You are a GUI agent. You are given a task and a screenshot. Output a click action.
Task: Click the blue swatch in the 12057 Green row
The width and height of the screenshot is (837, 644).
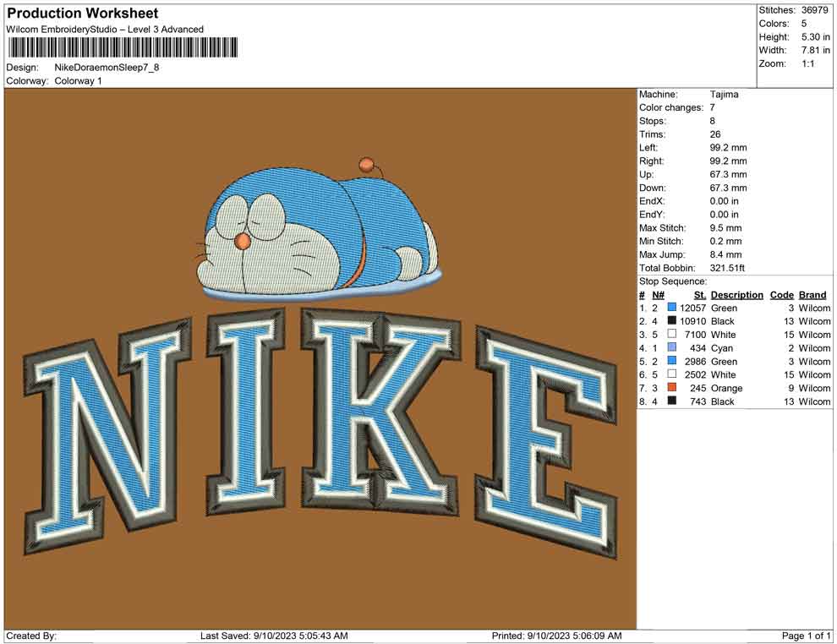pyautogui.click(x=672, y=308)
